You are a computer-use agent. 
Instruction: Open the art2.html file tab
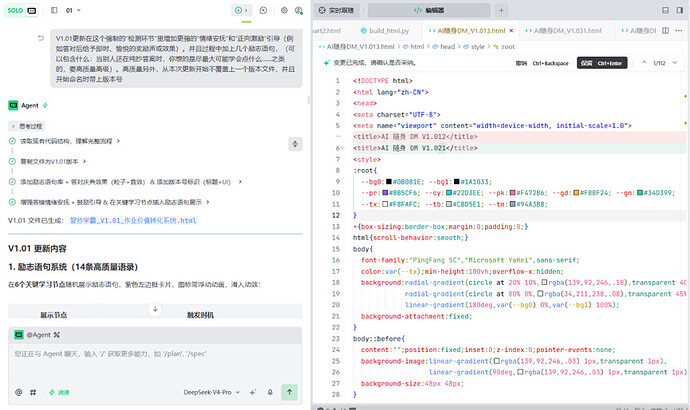[327, 30]
